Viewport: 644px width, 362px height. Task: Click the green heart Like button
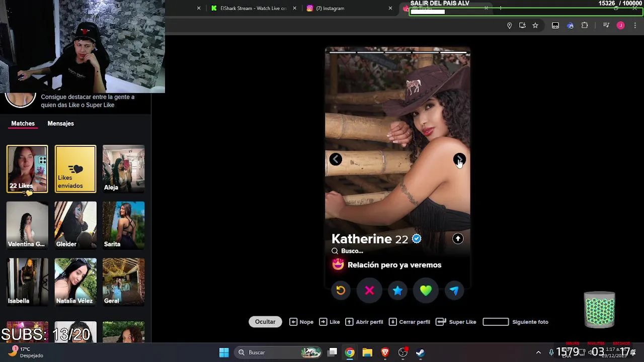pyautogui.click(x=426, y=290)
